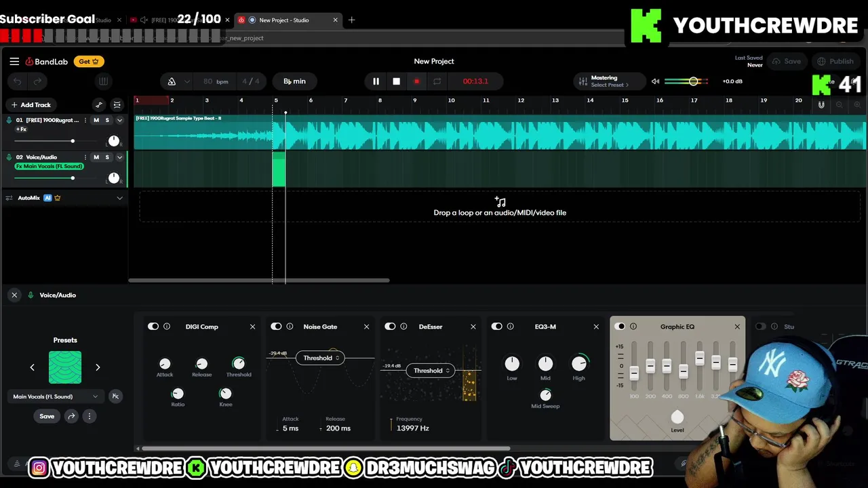
Task: Toggle the loop cycle button
Action: (x=437, y=81)
